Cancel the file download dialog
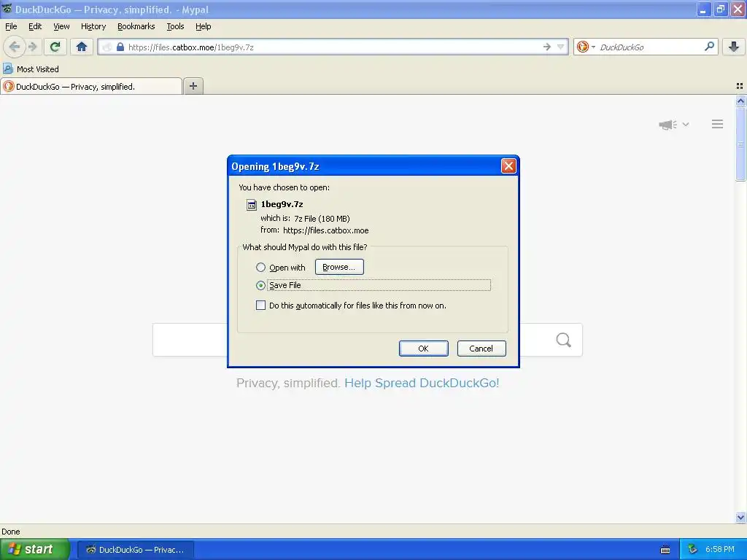747x560 pixels. coord(481,349)
